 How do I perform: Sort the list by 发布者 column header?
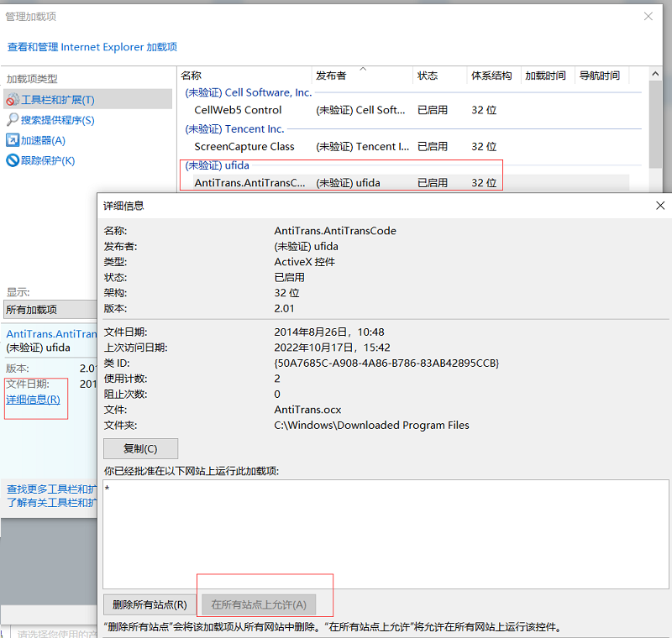pos(361,76)
